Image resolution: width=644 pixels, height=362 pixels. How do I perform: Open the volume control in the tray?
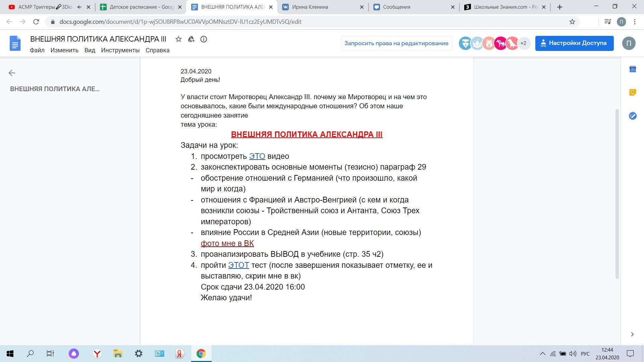(573, 354)
